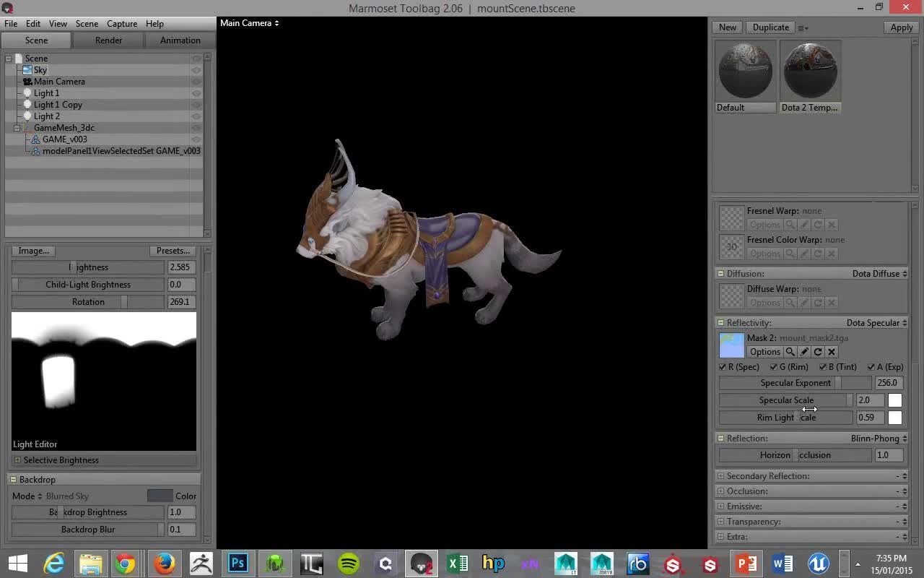This screenshot has width=924, height=578.
Task: Click the GAME_v003 mesh icon
Action: pos(36,139)
